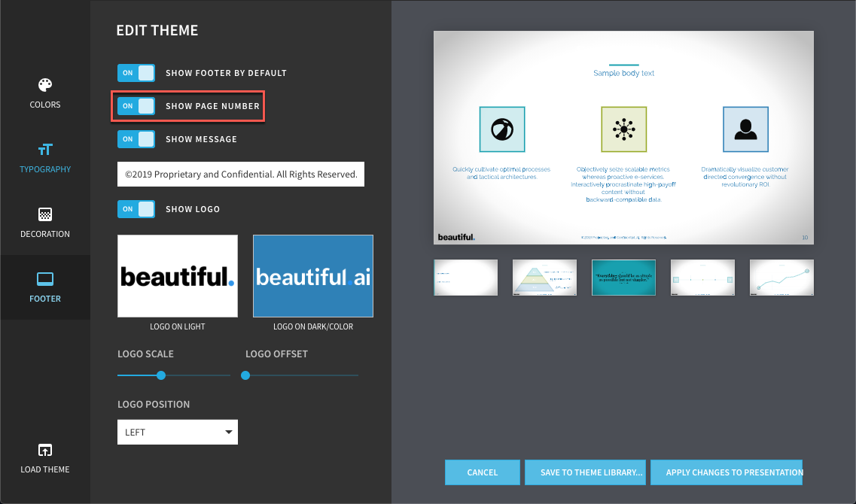The width and height of the screenshot is (856, 504).
Task: Click the 'LOGO POSITION' label
Action: (x=154, y=404)
